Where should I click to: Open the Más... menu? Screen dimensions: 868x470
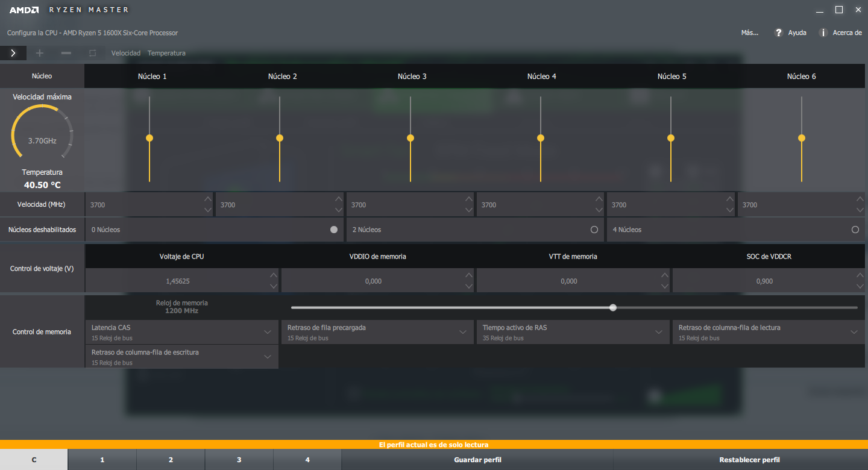[x=750, y=33]
